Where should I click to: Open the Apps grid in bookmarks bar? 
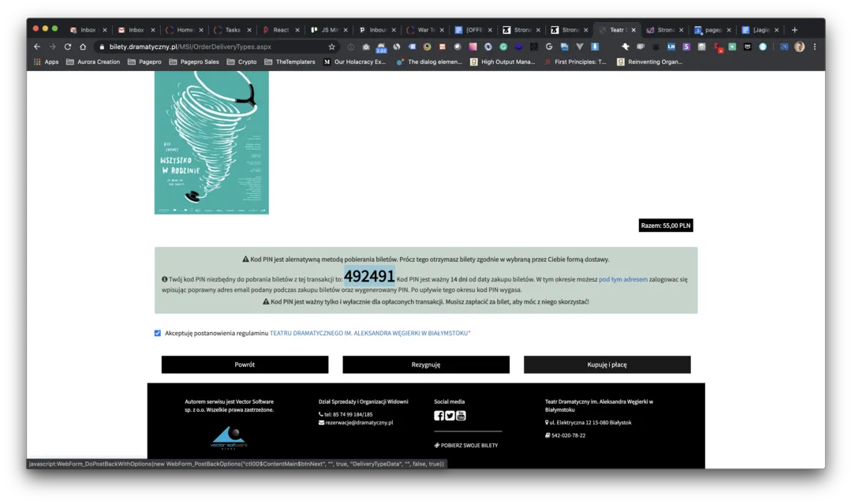[x=47, y=62]
